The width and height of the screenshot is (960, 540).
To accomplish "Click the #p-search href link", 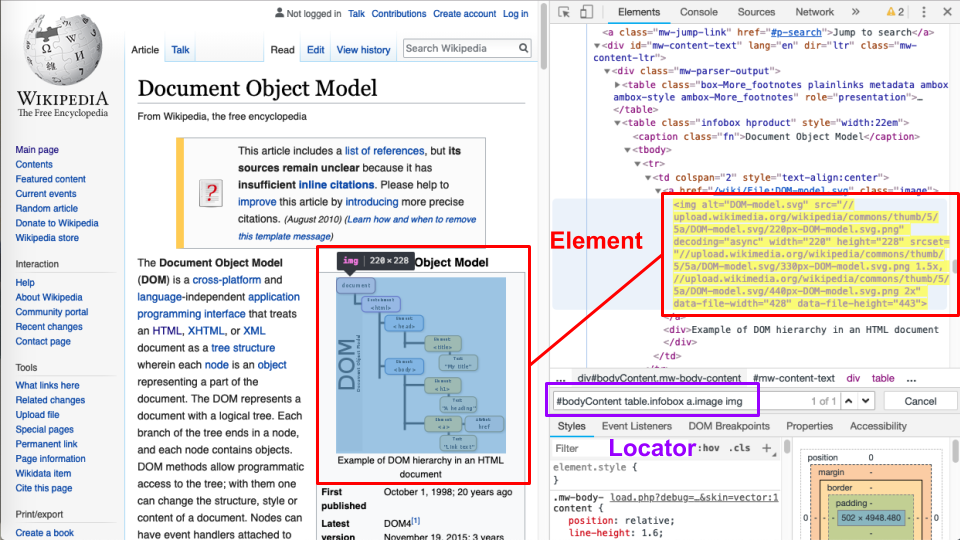I will pyautogui.click(x=796, y=32).
